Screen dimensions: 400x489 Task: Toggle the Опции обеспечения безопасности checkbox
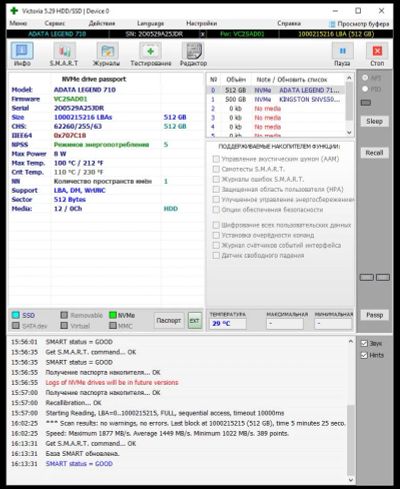pyautogui.click(x=216, y=210)
